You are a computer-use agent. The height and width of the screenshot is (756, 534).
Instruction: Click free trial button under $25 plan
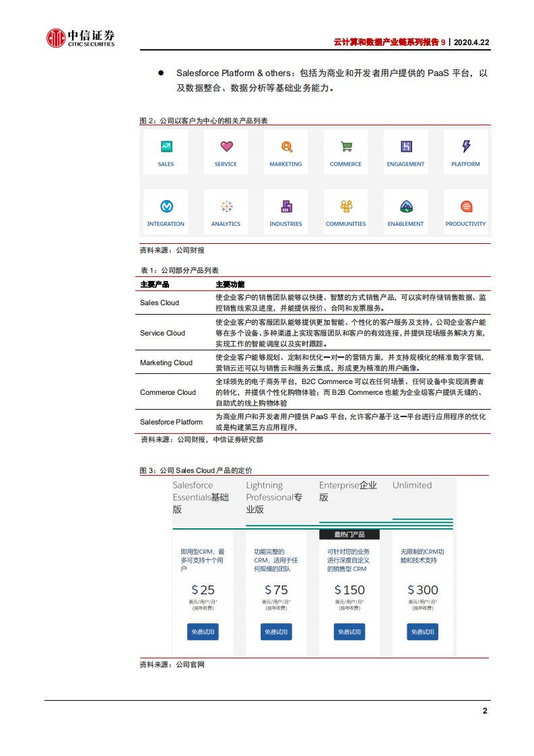click(203, 632)
